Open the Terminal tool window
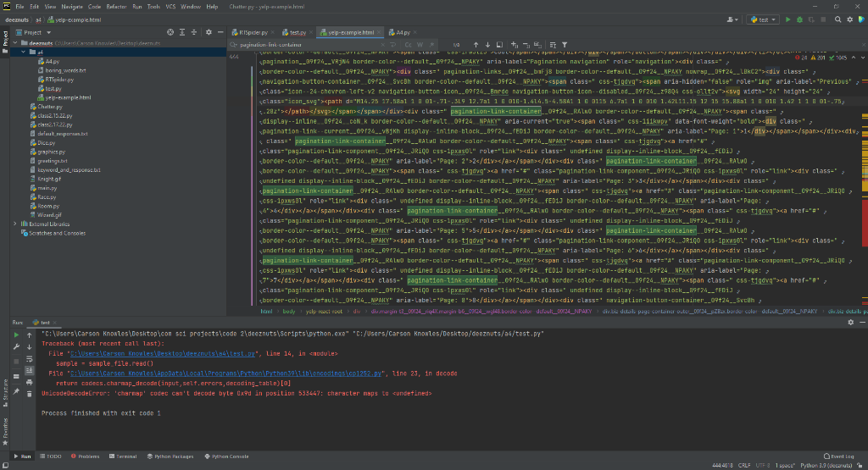Viewport: 868px width, 470px height. coord(125,456)
